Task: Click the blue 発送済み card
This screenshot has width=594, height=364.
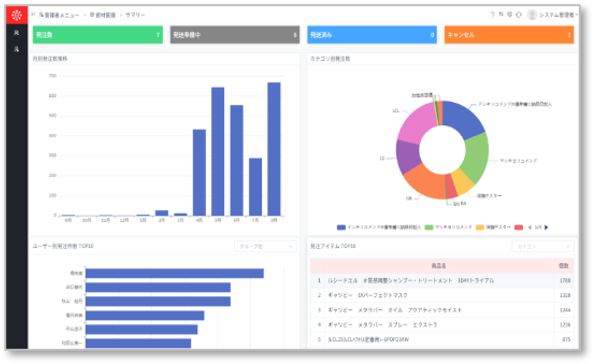Action: [372, 35]
